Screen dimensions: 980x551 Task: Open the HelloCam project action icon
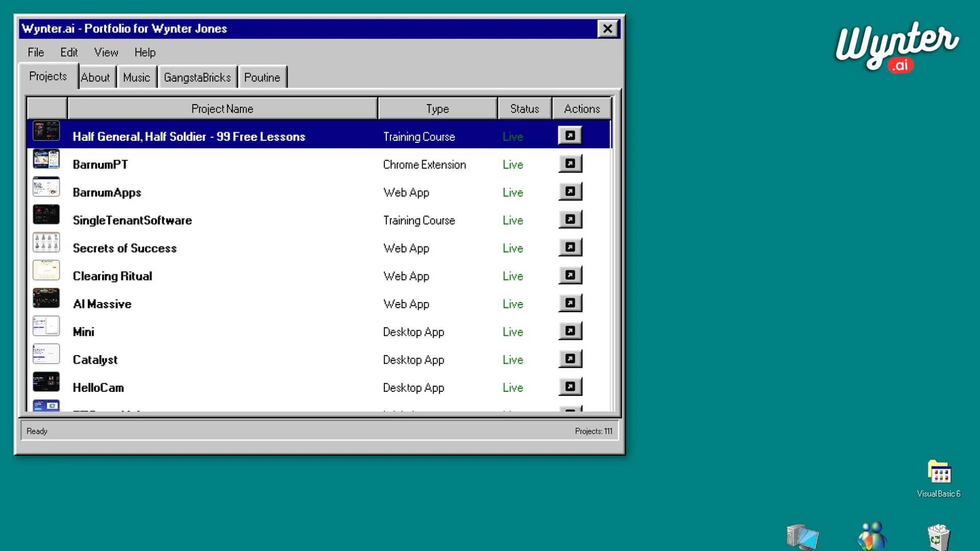point(570,387)
